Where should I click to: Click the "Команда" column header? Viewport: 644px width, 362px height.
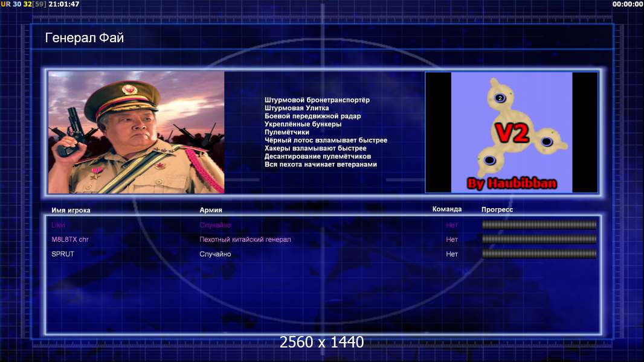(447, 209)
